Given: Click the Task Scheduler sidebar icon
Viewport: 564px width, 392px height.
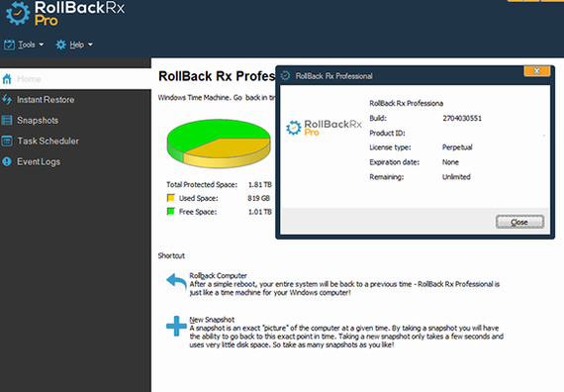Looking at the screenshot, I should 7,141.
